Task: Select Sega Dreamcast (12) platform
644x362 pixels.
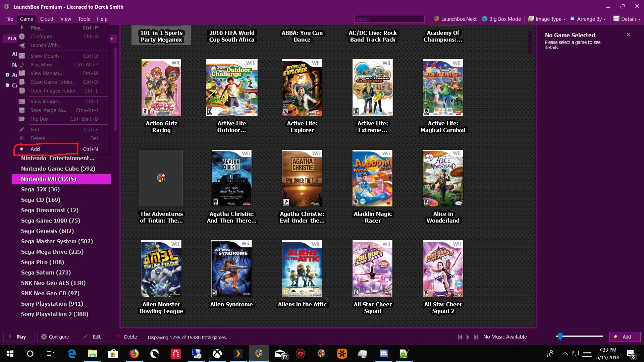Action: coord(50,210)
